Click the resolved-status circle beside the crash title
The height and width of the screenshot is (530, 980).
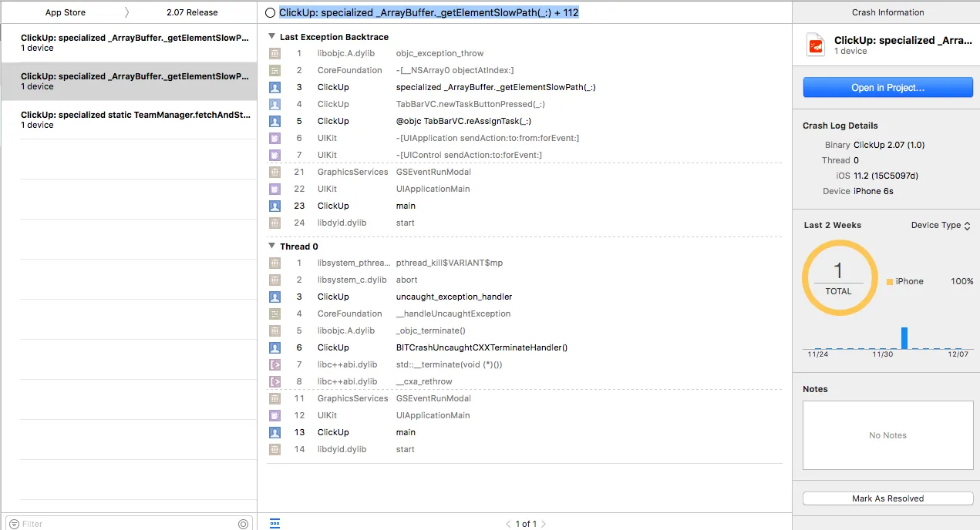pyautogui.click(x=270, y=13)
